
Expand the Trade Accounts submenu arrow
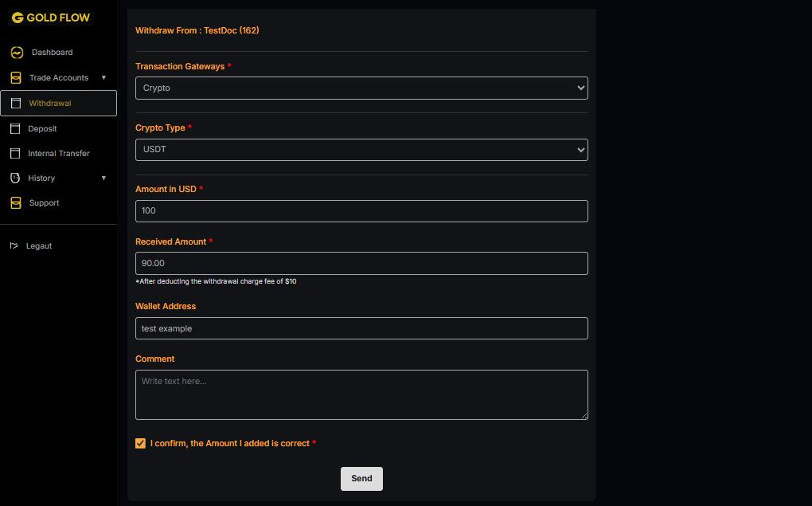point(103,78)
